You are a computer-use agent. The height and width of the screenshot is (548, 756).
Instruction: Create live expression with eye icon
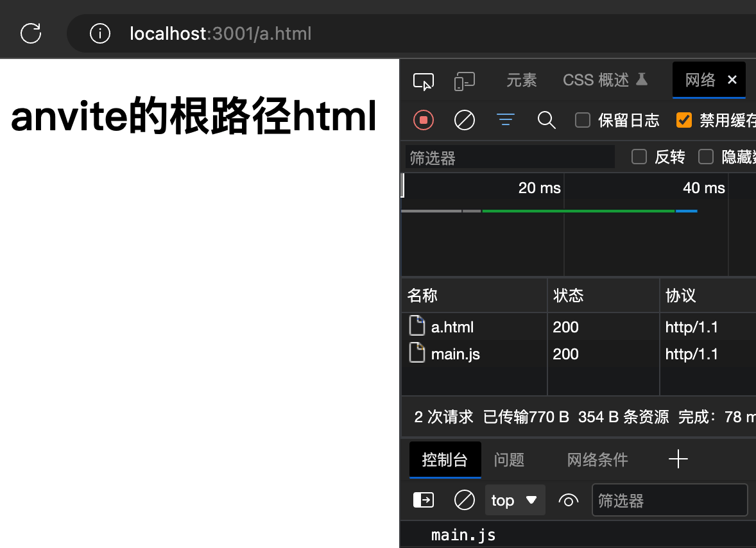point(569,501)
